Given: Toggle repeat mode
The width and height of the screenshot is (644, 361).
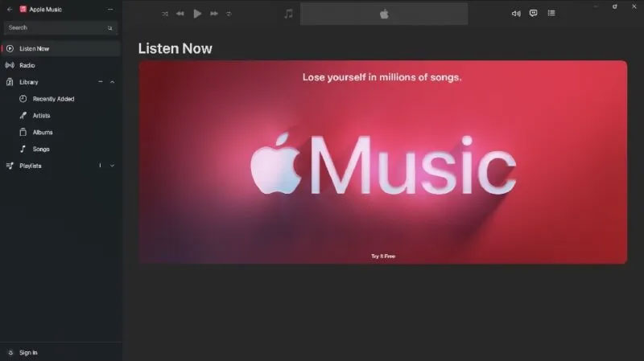Looking at the screenshot, I should [x=229, y=14].
